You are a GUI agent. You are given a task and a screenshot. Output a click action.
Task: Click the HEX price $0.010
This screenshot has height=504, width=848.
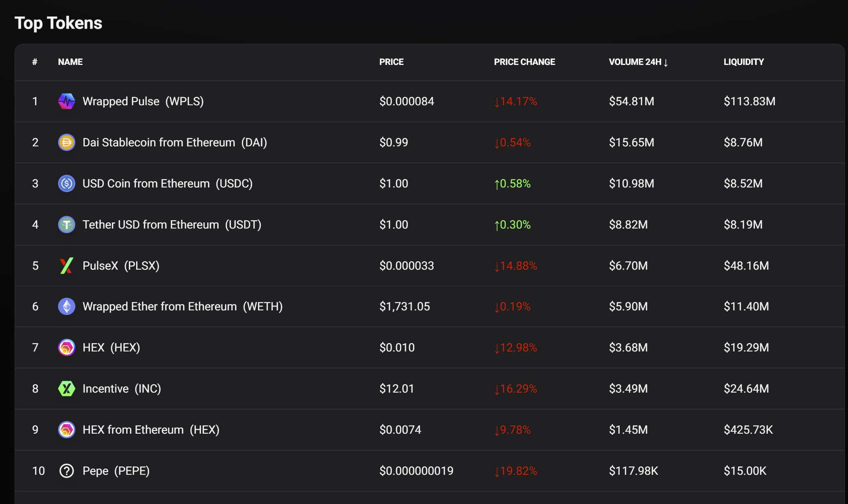click(397, 348)
